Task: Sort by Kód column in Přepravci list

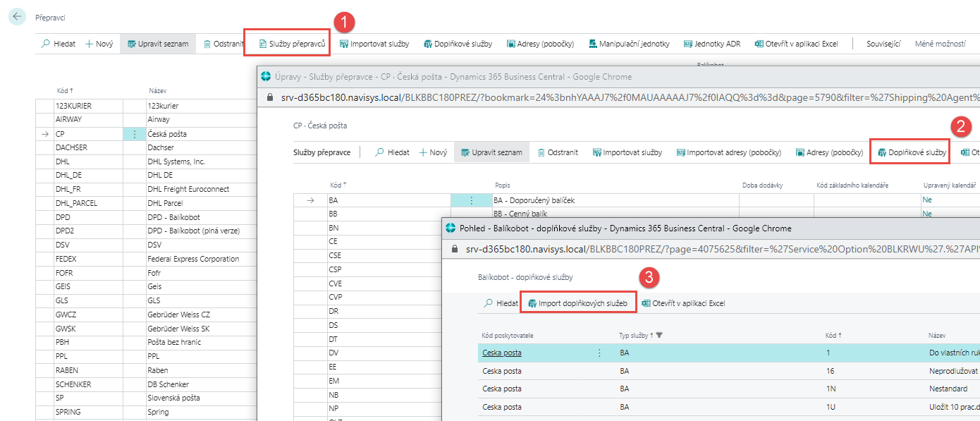Action: pyautogui.click(x=65, y=91)
